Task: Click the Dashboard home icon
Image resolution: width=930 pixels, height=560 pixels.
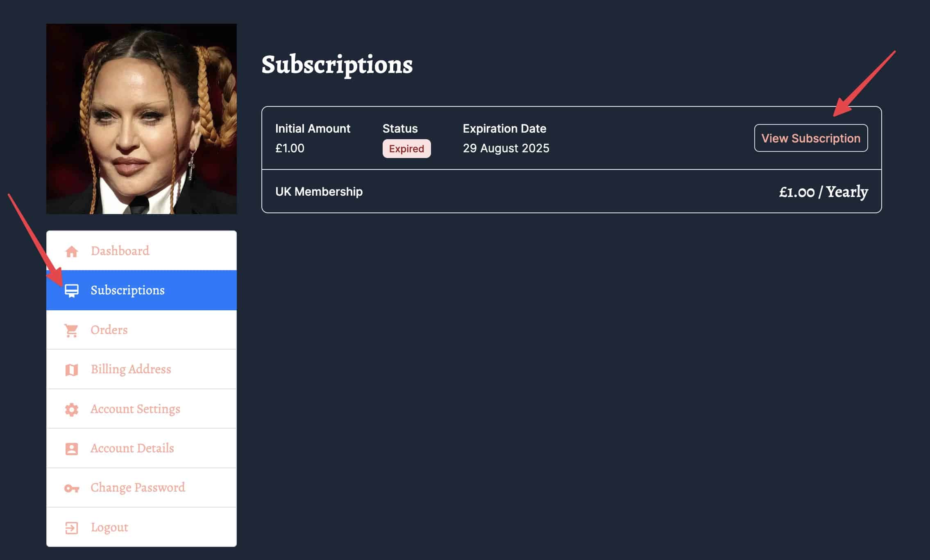Action: tap(72, 251)
